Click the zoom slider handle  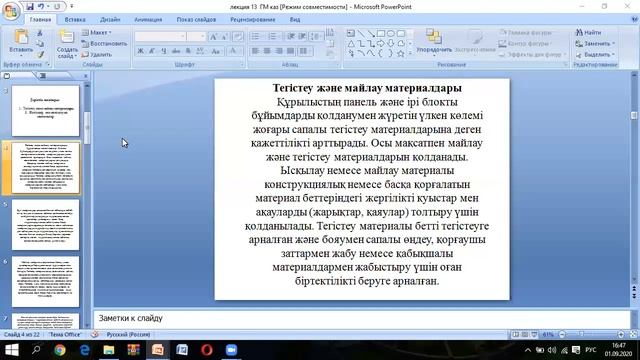581,334
